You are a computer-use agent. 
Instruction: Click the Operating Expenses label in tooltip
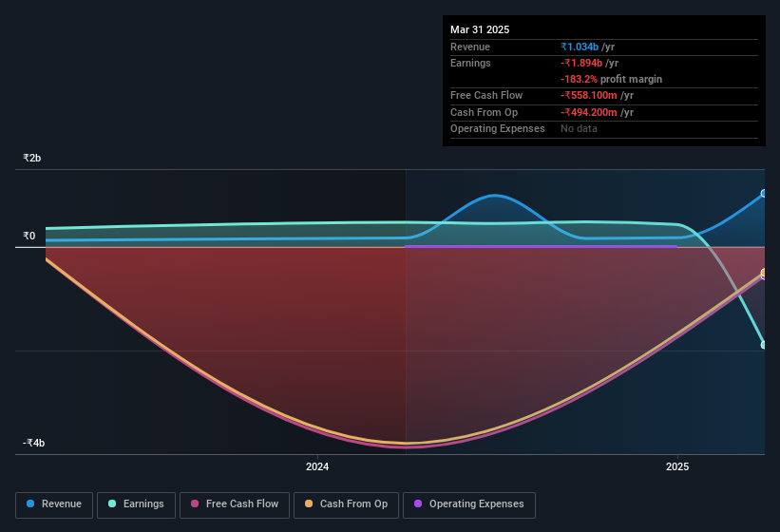498,128
